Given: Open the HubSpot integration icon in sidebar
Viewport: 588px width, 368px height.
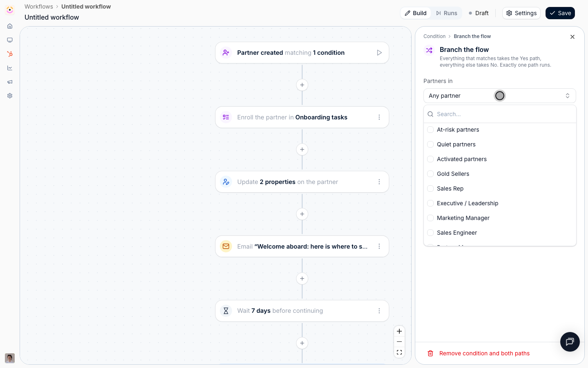Looking at the screenshot, I should [x=10, y=54].
